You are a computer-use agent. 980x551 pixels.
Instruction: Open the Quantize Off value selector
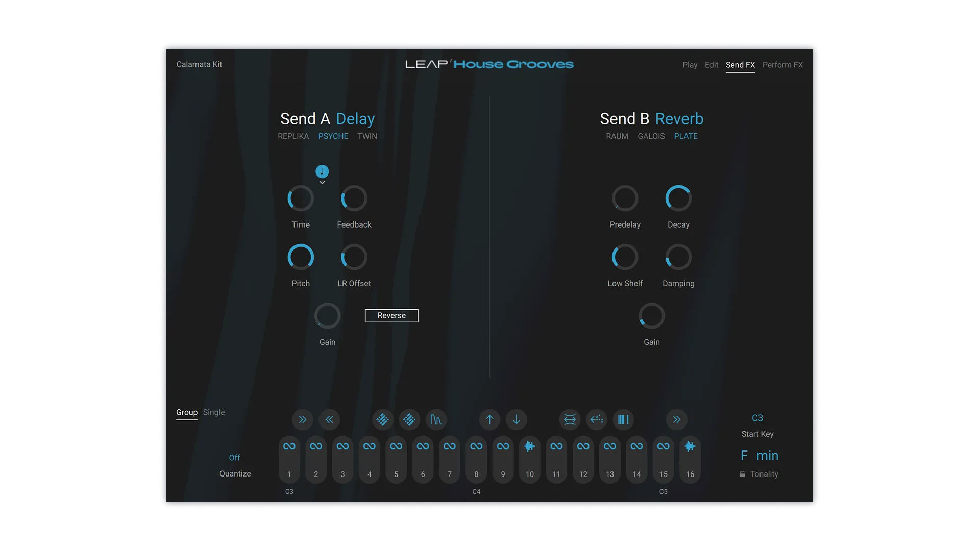[234, 458]
